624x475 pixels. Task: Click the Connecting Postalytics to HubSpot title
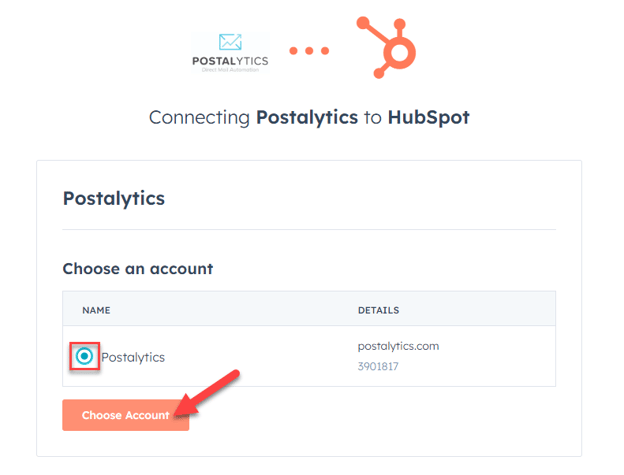309,118
